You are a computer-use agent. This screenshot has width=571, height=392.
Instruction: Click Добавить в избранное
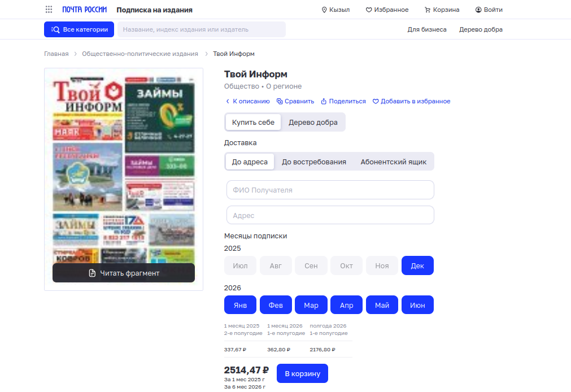[x=412, y=101]
